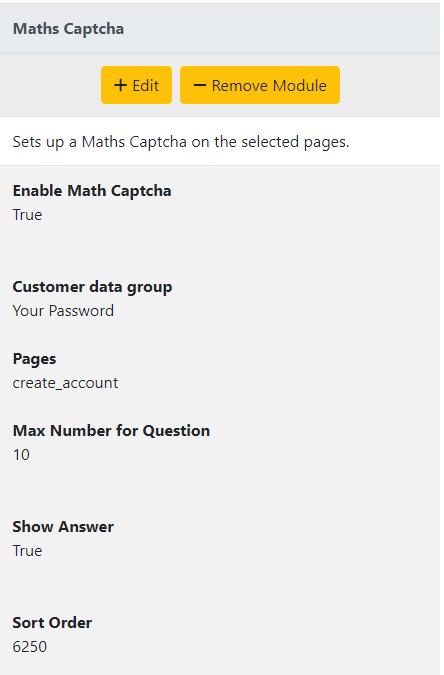Click the plus icon on Edit button

tap(121, 85)
